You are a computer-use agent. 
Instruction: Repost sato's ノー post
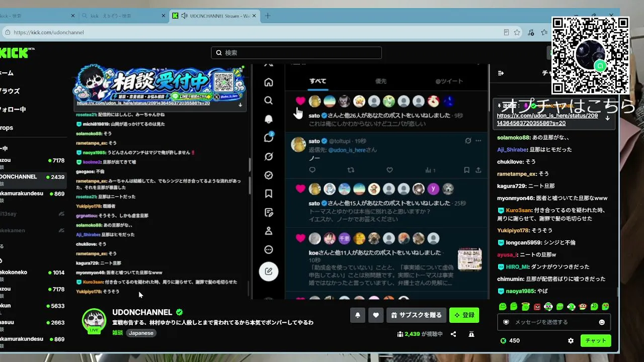351,170
